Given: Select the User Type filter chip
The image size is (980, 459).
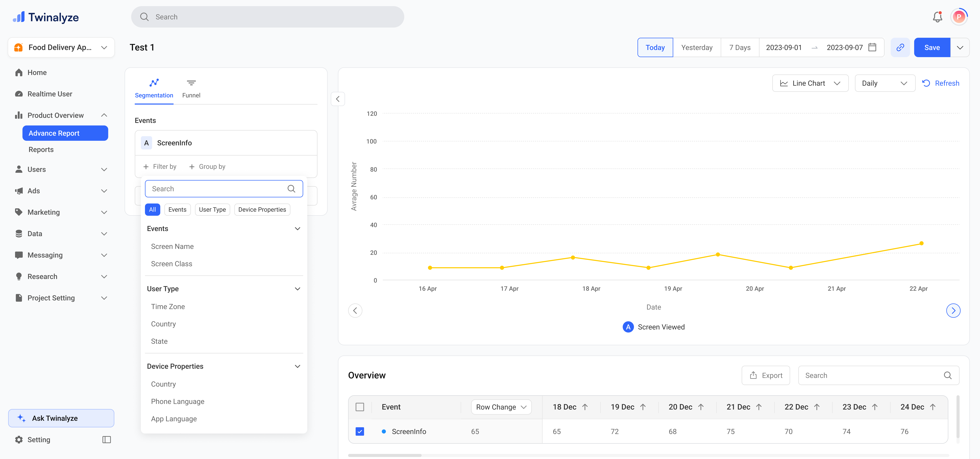Looking at the screenshot, I should [212, 210].
